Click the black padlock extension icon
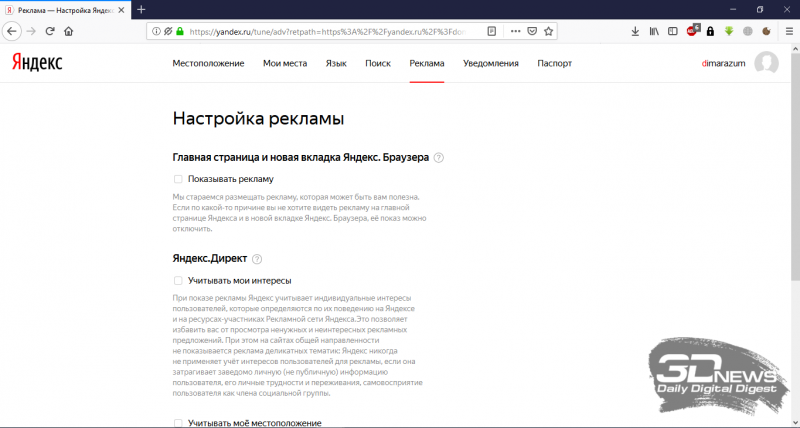This screenshot has width=800, height=428. 710,31
